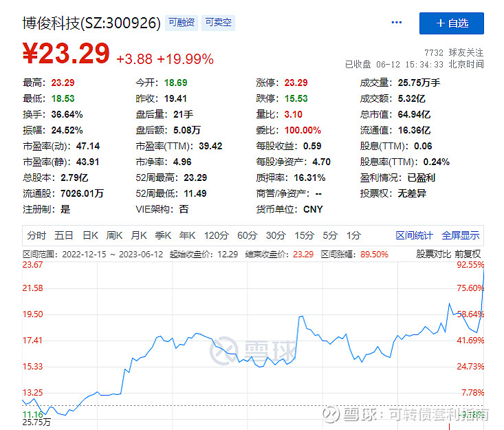Click the 每股收益 value 0.59
Viewport: 504px width, 430px height.
[312, 146]
